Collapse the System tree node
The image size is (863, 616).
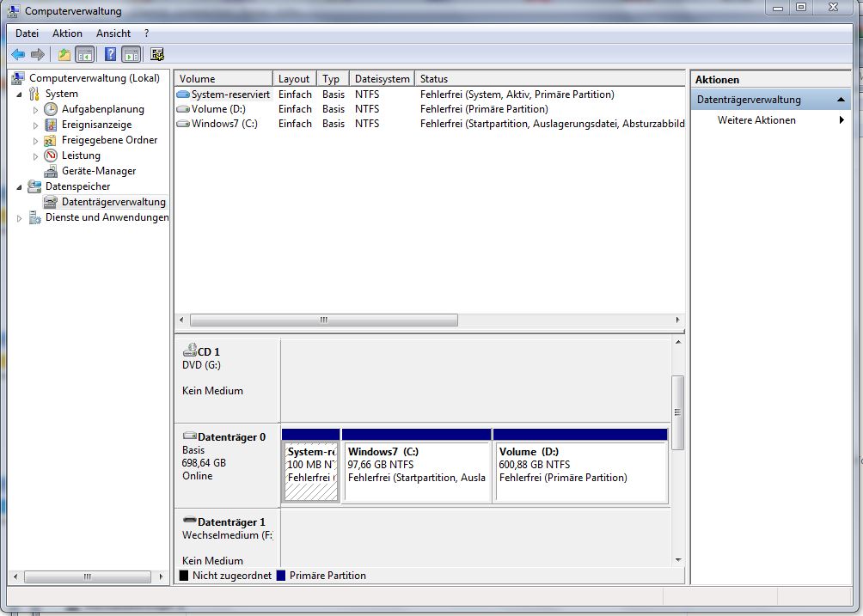point(20,94)
